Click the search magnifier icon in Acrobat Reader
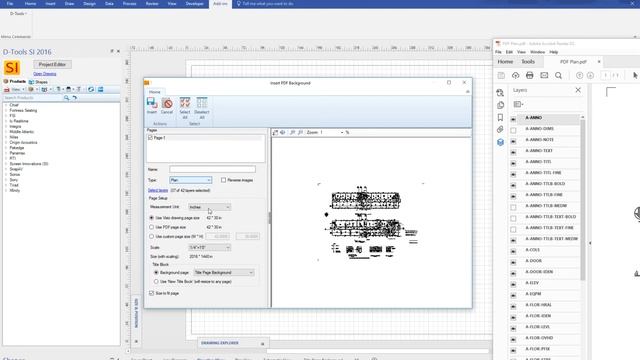640x360 pixels. pos(558,76)
